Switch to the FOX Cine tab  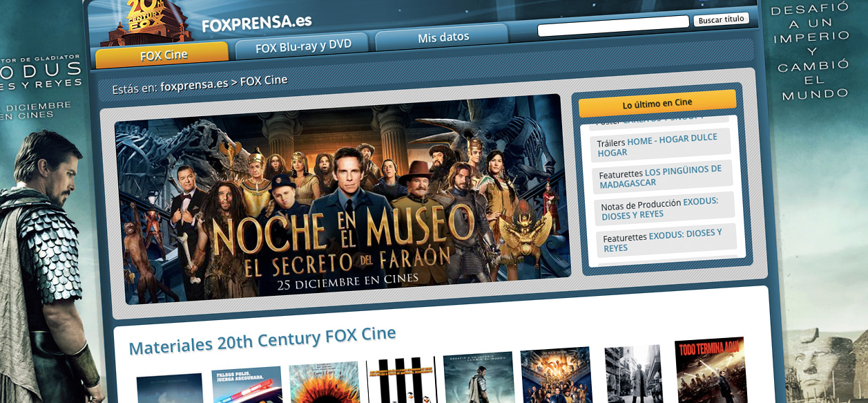(163, 55)
